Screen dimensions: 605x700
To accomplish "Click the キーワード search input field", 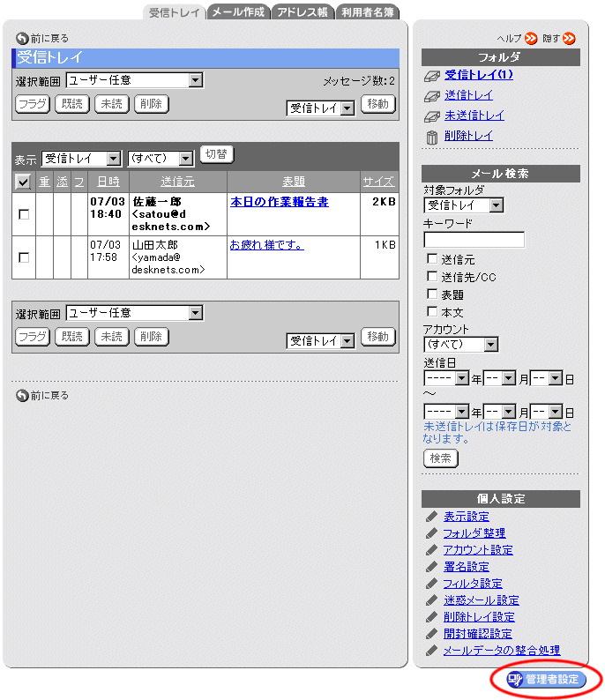I will [x=474, y=240].
